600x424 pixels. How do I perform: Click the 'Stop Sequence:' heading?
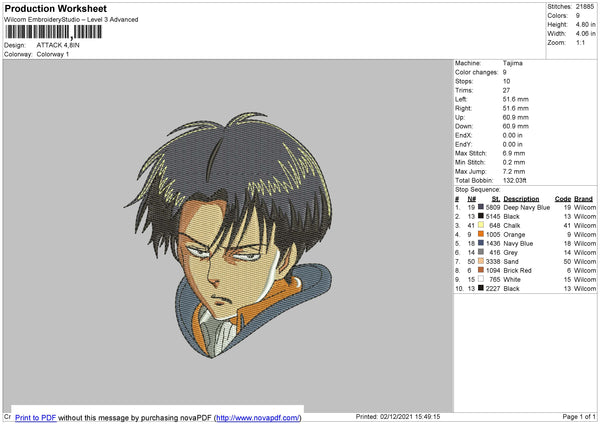click(x=478, y=190)
